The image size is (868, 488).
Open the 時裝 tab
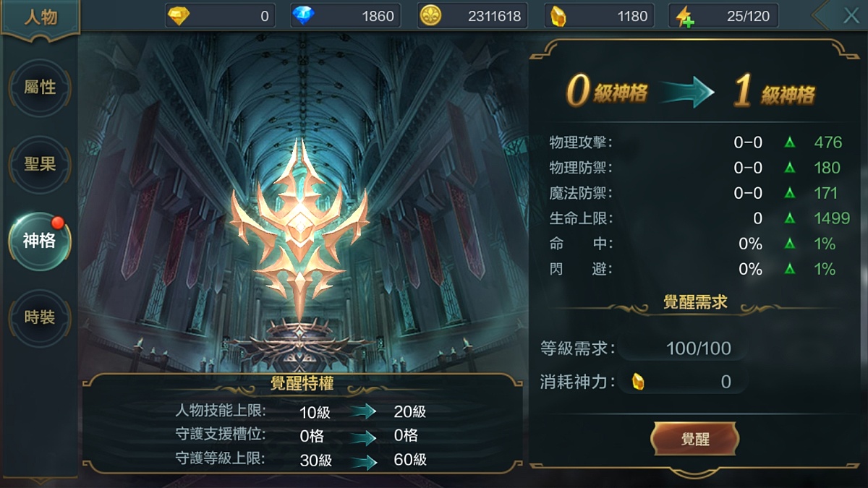pyautogui.click(x=40, y=317)
